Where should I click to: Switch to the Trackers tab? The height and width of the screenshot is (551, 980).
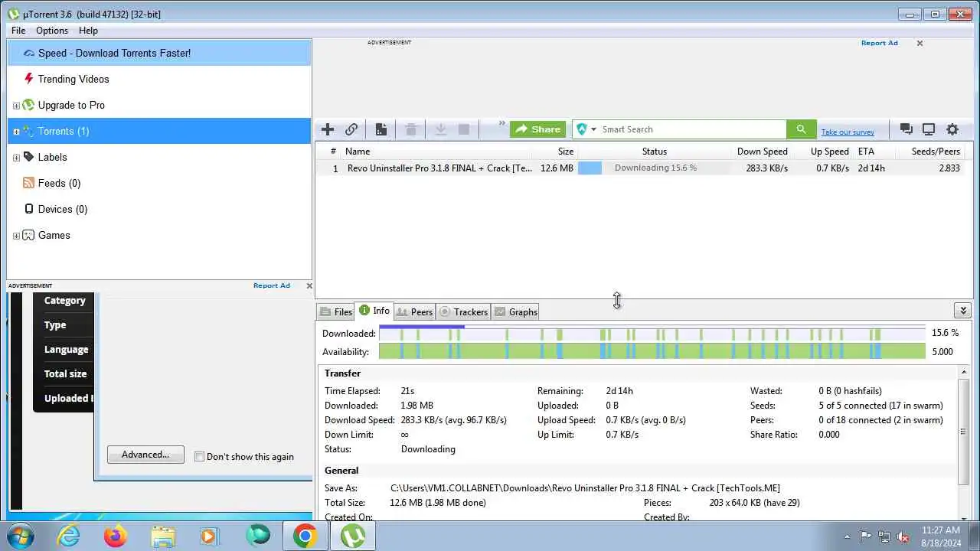[463, 311]
